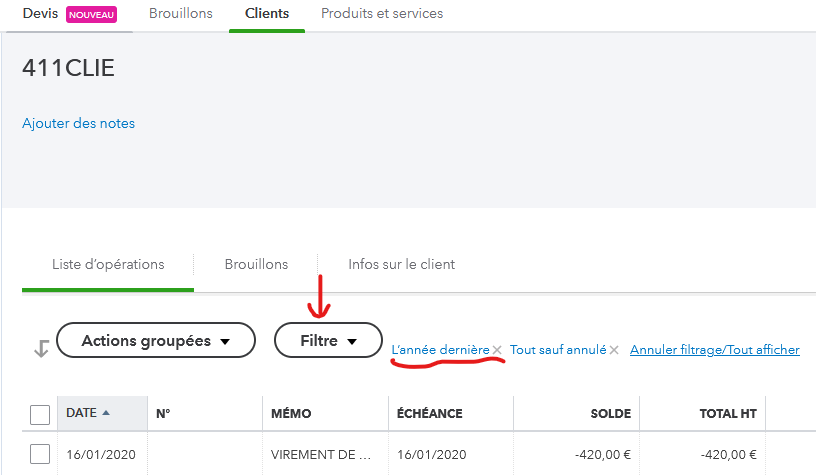
Task: Sort by the ÉCHÉANCE column header
Action: pos(429,414)
